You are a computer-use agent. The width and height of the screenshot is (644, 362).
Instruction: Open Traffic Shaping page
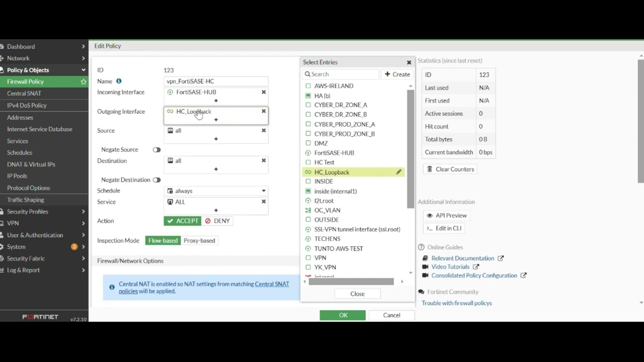[26, 200]
